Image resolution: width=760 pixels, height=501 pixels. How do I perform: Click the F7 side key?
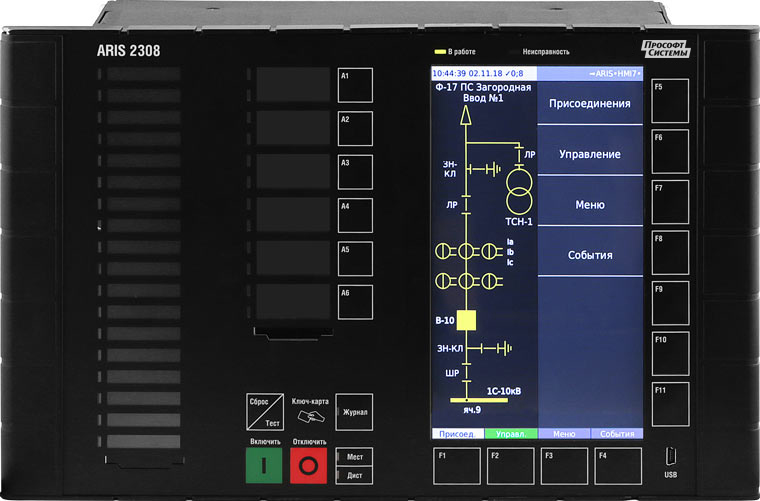[x=670, y=202]
